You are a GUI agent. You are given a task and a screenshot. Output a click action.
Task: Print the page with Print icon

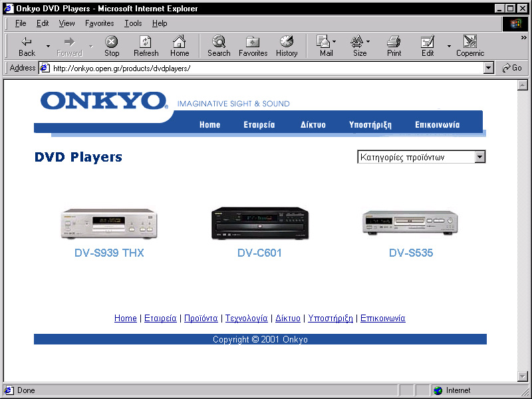coord(394,46)
